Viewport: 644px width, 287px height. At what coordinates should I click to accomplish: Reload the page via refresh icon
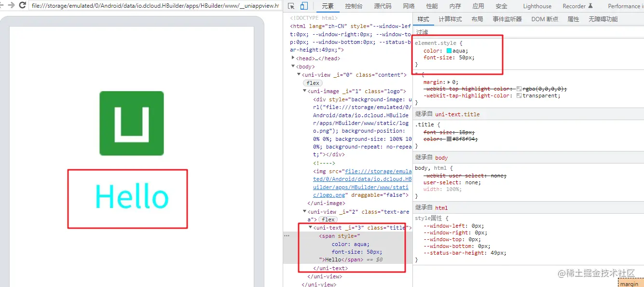point(22,6)
